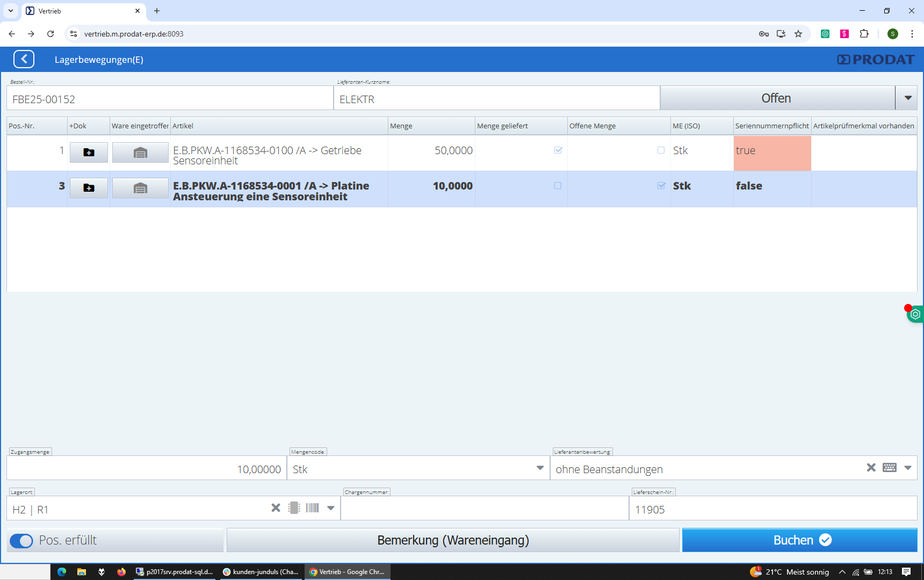Open new browser tab
Image resolution: width=924 pixels, height=580 pixels.
click(x=157, y=11)
